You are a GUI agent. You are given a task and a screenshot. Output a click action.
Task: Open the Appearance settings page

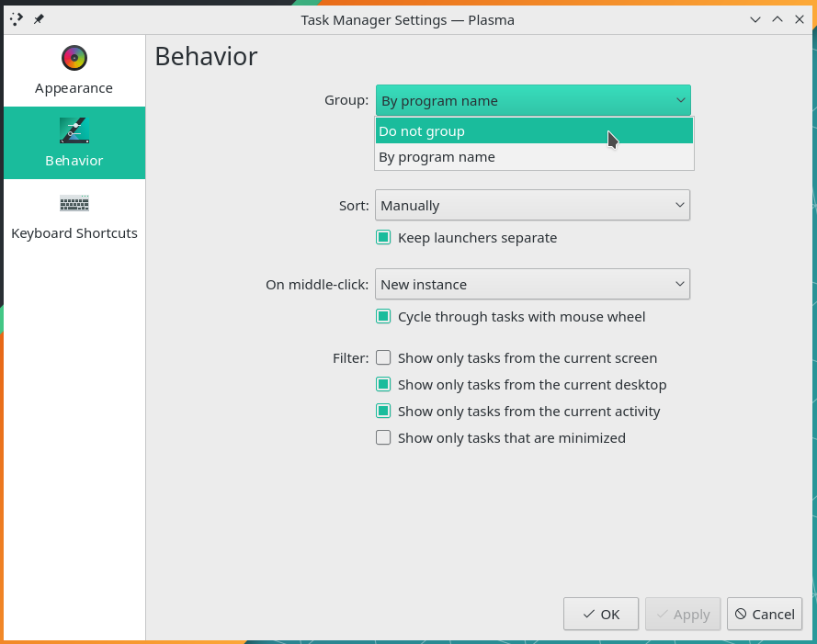[74, 71]
